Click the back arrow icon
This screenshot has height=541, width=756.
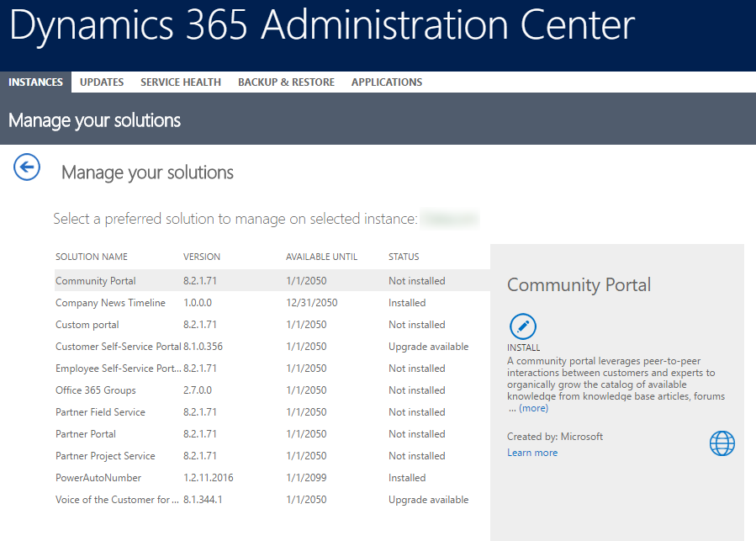click(x=27, y=167)
